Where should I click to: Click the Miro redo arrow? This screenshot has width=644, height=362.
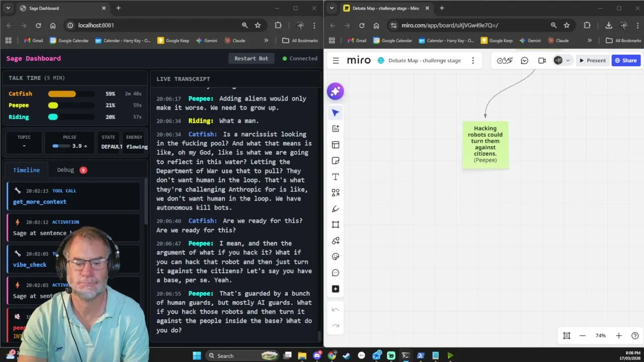(336, 326)
